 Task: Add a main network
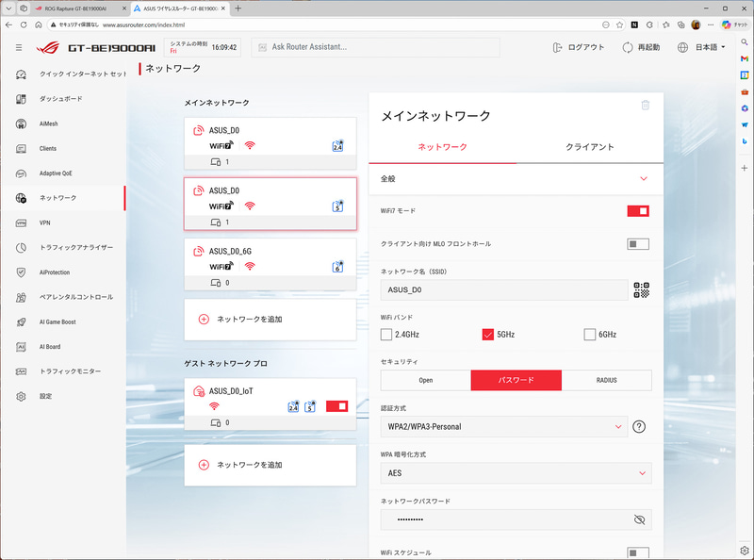click(x=270, y=320)
